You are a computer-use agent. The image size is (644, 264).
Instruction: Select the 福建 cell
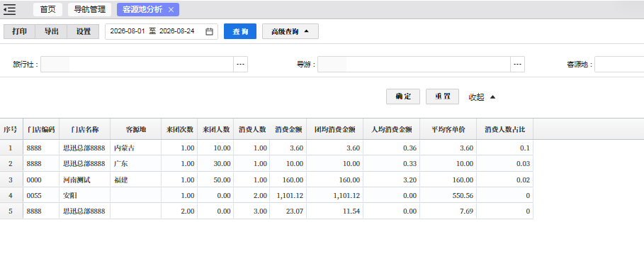(135, 180)
